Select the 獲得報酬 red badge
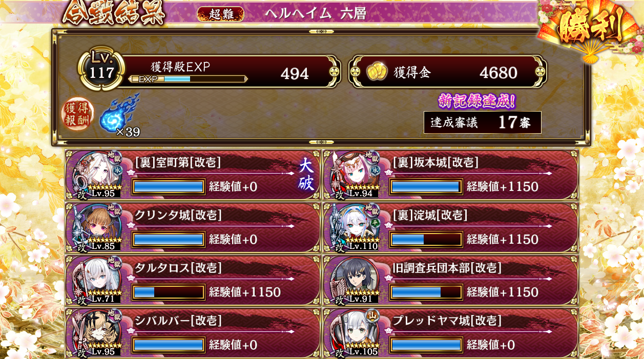 click(78, 114)
